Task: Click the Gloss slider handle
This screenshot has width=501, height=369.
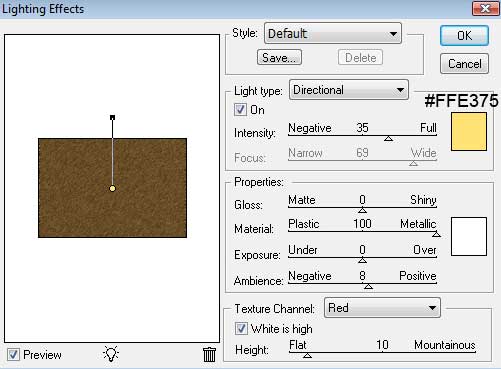Action: point(362,210)
